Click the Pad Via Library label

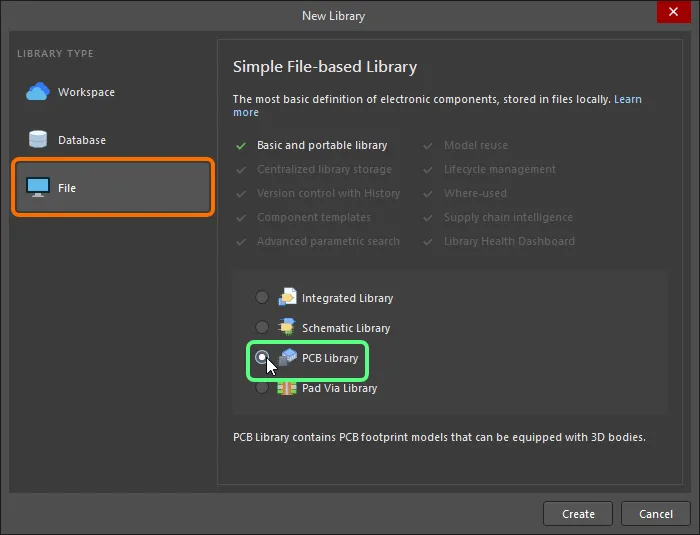point(339,388)
